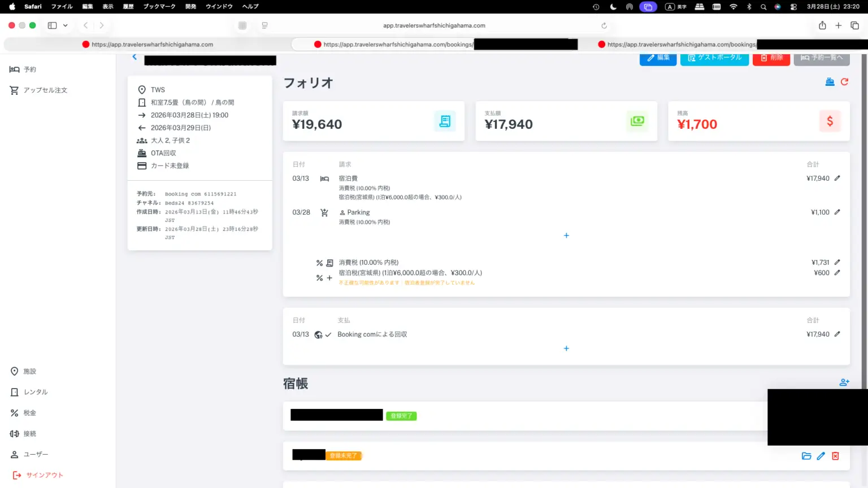Add a guest to 宿帳 register
This screenshot has height=488, width=868.
[844, 382]
